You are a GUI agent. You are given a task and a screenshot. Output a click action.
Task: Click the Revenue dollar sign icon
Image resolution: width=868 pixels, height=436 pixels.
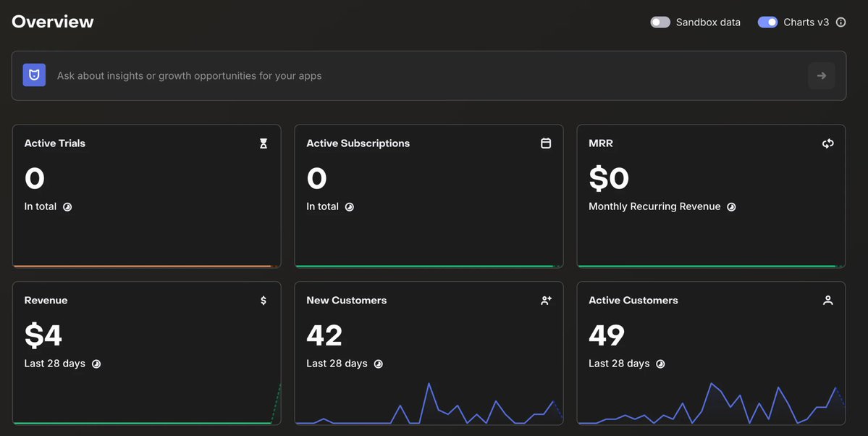pyautogui.click(x=264, y=301)
